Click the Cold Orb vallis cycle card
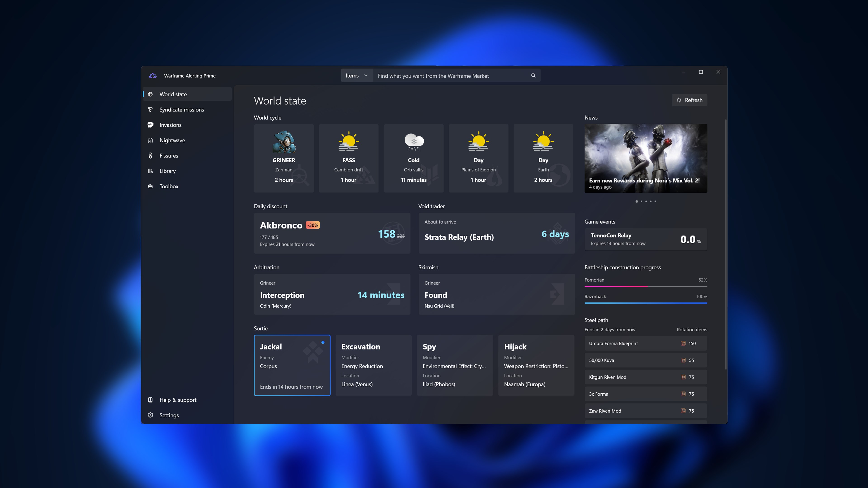This screenshot has height=488, width=868. [414, 158]
